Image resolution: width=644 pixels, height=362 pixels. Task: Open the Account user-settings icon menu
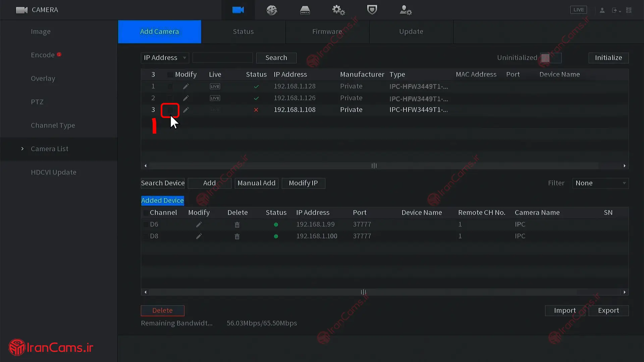click(x=406, y=10)
